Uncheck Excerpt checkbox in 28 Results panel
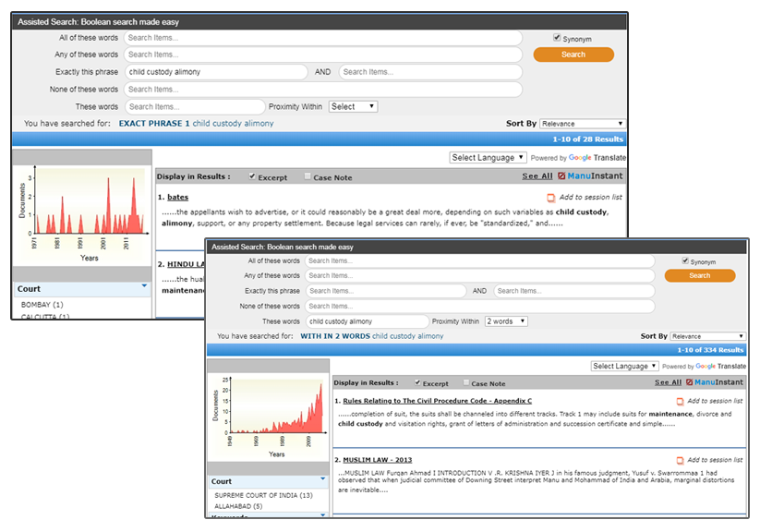Image resolution: width=760 pixels, height=532 pixels. pyautogui.click(x=252, y=176)
